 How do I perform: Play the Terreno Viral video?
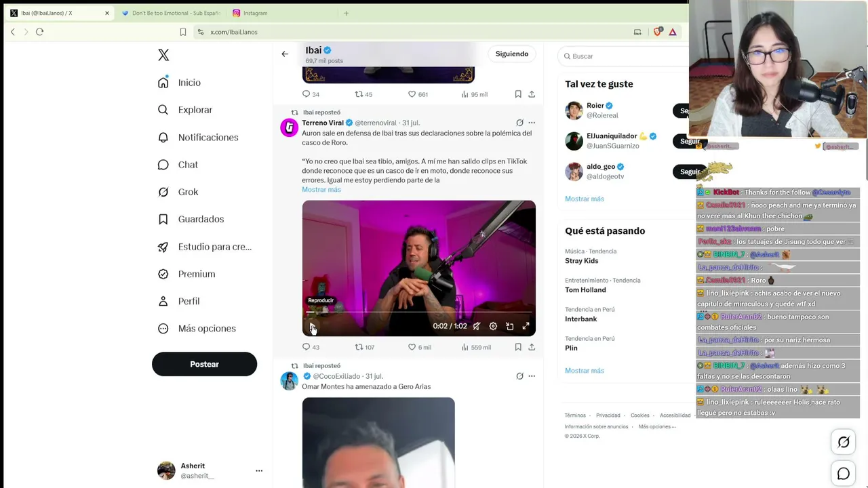point(312,326)
